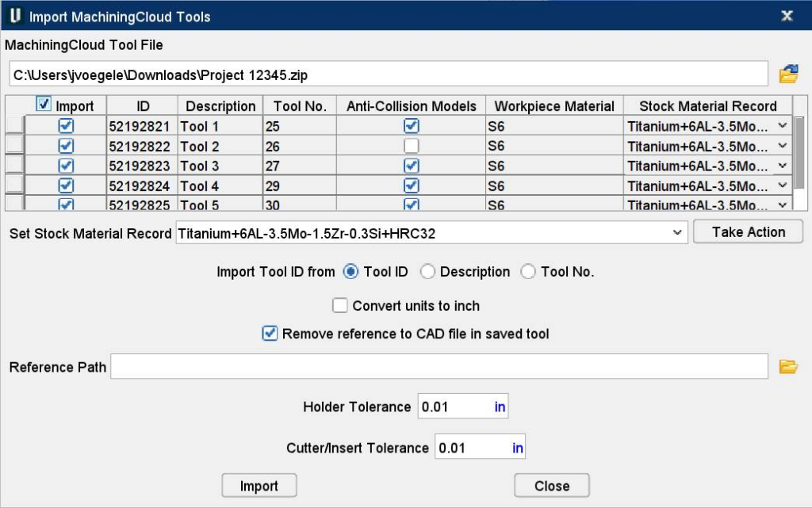
Task: Open the Reference Path folder browse icon
Action: coord(788,367)
